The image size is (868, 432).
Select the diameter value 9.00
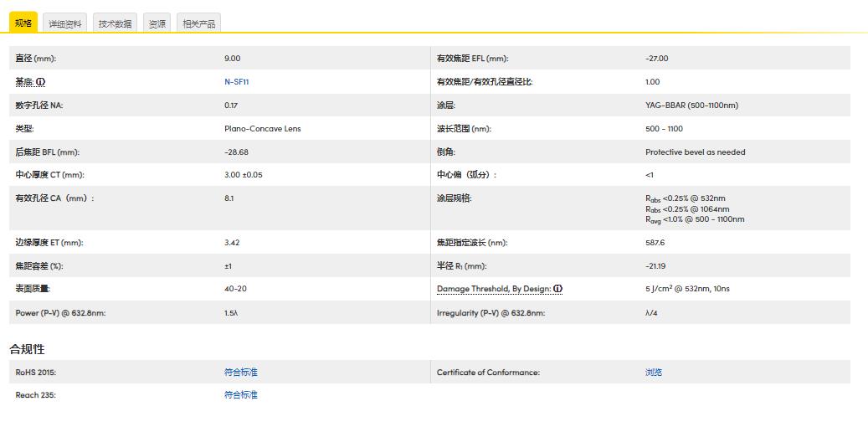(x=233, y=58)
